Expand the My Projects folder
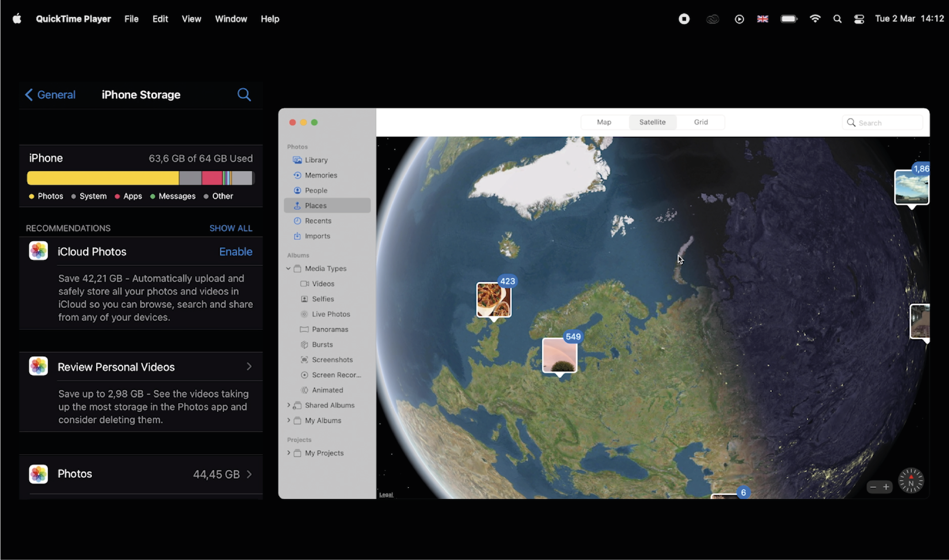949x560 pixels. pos(288,453)
